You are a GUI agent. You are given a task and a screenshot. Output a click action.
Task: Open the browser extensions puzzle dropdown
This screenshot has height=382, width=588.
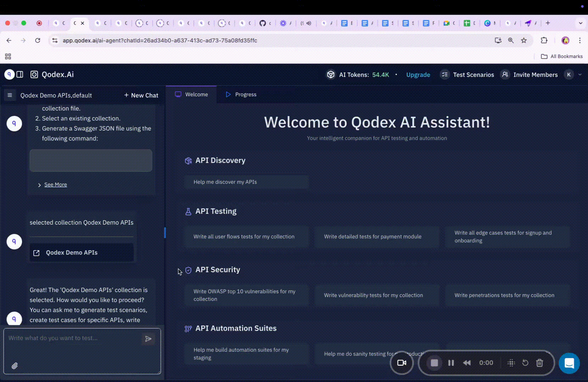point(544,40)
